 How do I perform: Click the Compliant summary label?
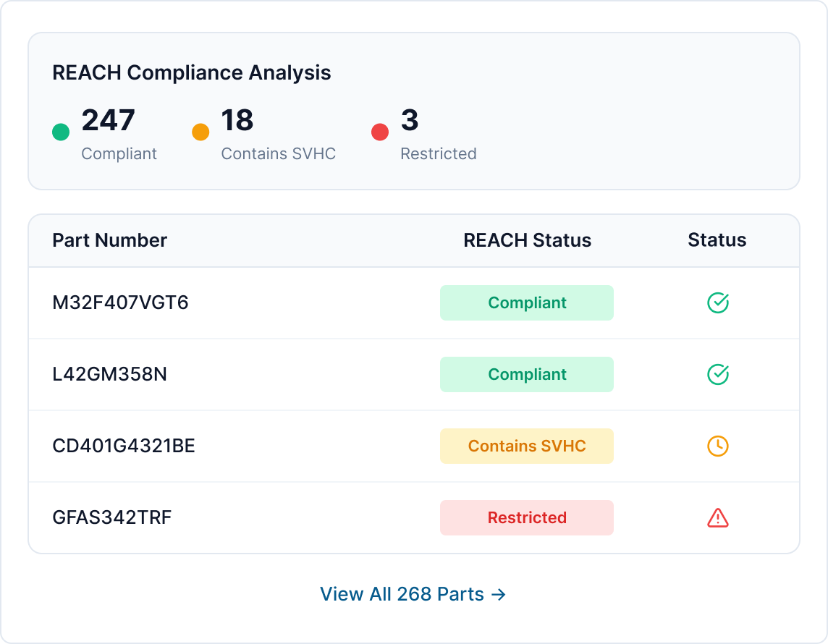point(119,153)
